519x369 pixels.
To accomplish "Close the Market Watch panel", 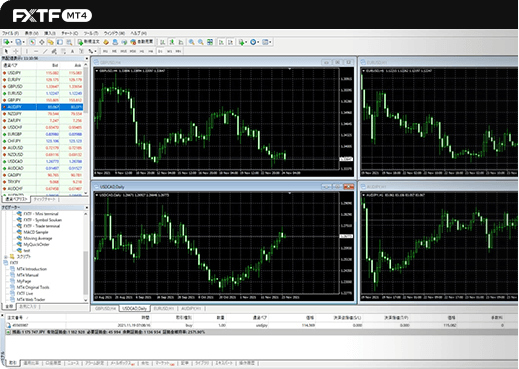I will point(87,58).
